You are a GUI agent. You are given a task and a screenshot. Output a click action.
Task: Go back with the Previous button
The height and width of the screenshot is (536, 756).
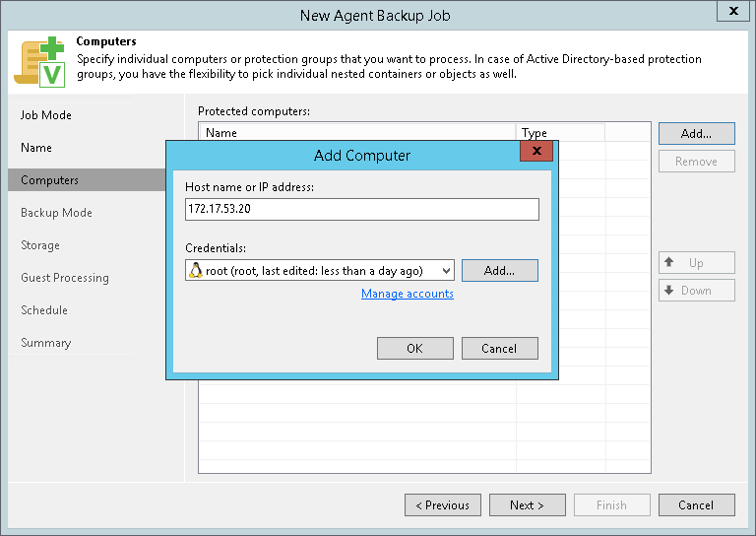click(x=443, y=505)
